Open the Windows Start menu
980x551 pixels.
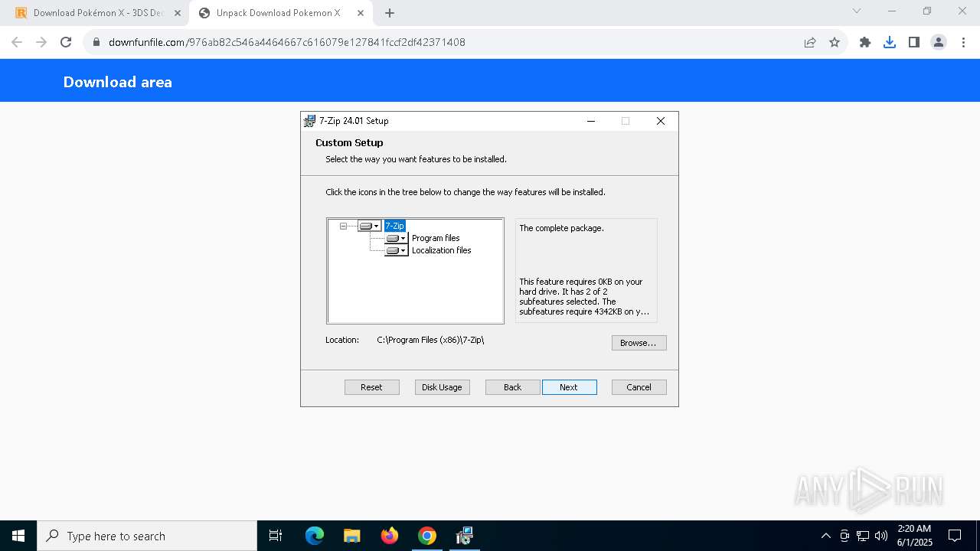18,536
